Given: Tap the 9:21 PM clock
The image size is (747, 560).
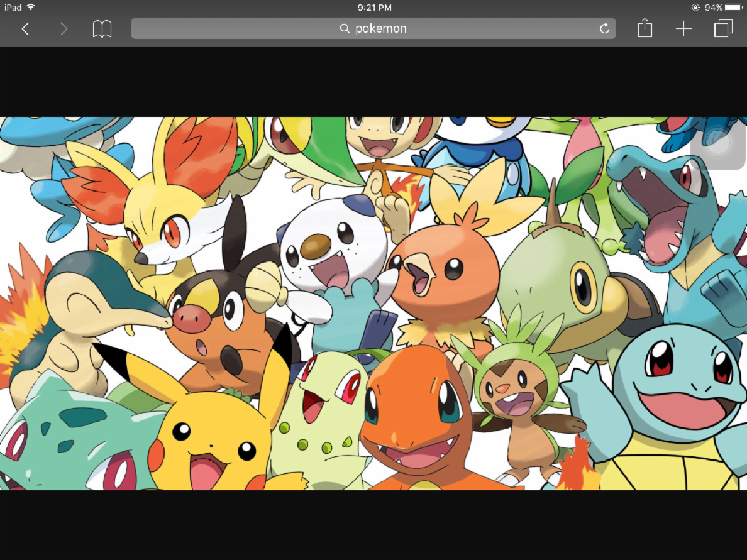Looking at the screenshot, I should tap(375, 7).
